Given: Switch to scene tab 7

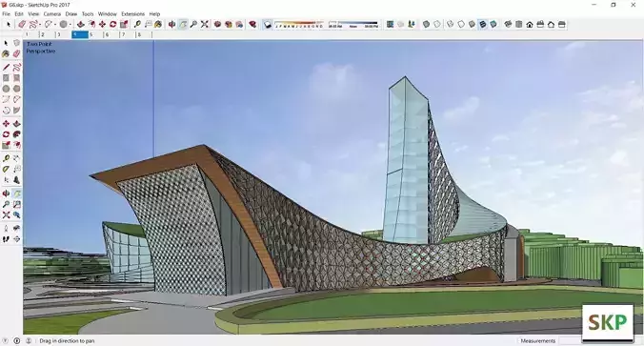Looking at the screenshot, I should point(128,35).
